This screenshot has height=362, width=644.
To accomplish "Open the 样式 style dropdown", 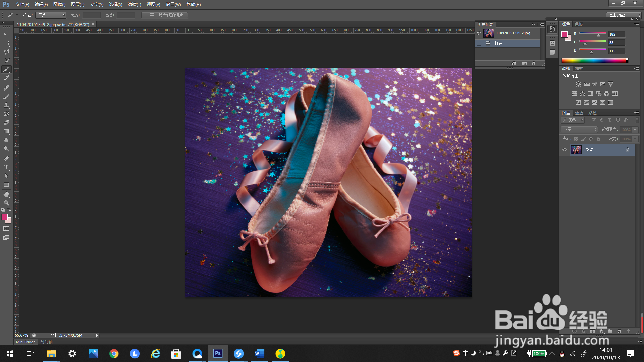I will (51, 15).
